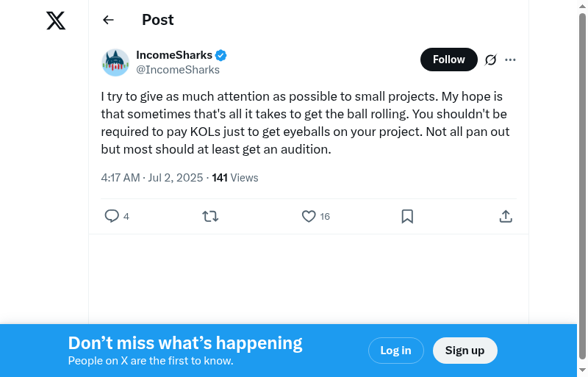The width and height of the screenshot is (588, 377).
Task: Click the Grok explain icon beside Follow
Action: [491, 60]
